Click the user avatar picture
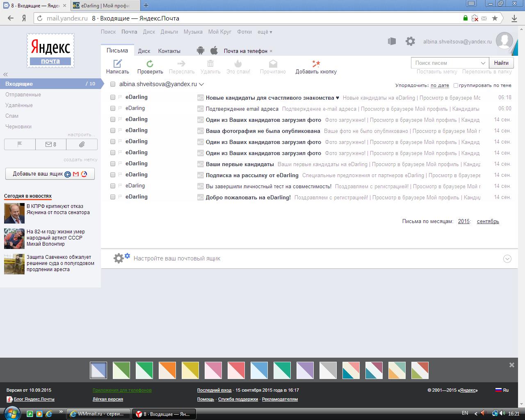Viewport: 525px width, 420px height. (x=504, y=40)
